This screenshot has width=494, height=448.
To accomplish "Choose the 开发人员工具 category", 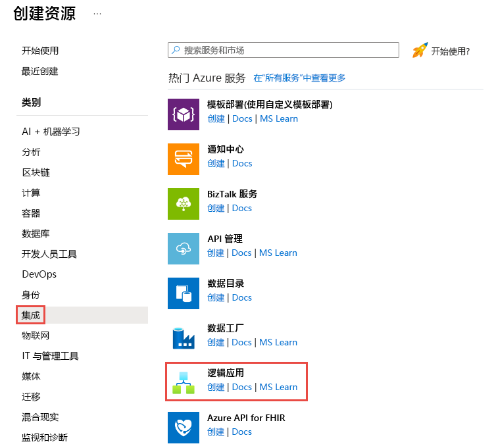I will pyautogui.click(x=49, y=254).
